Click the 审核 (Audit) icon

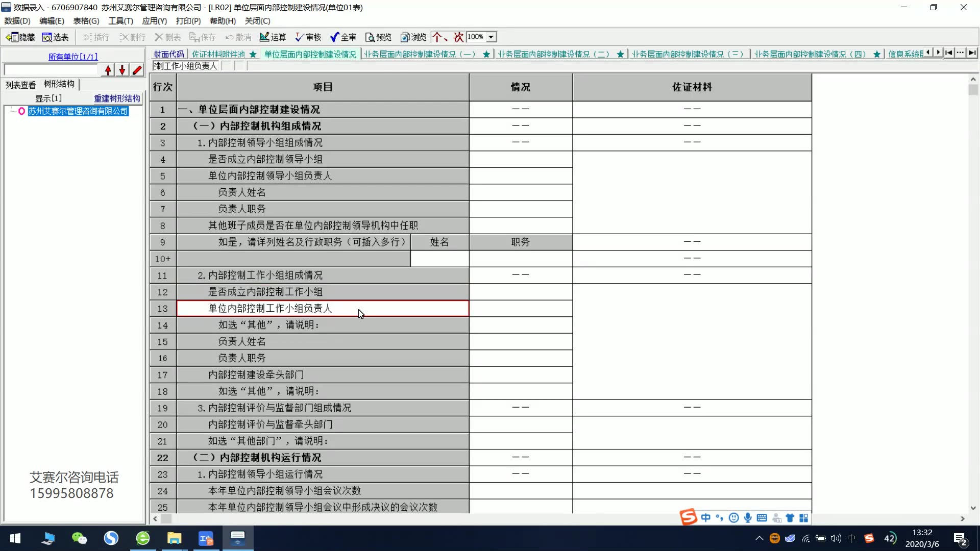[307, 36]
